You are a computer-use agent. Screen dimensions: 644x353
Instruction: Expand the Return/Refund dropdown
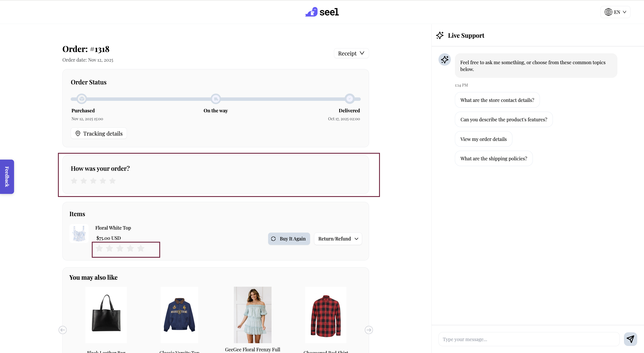[x=338, y=239]
